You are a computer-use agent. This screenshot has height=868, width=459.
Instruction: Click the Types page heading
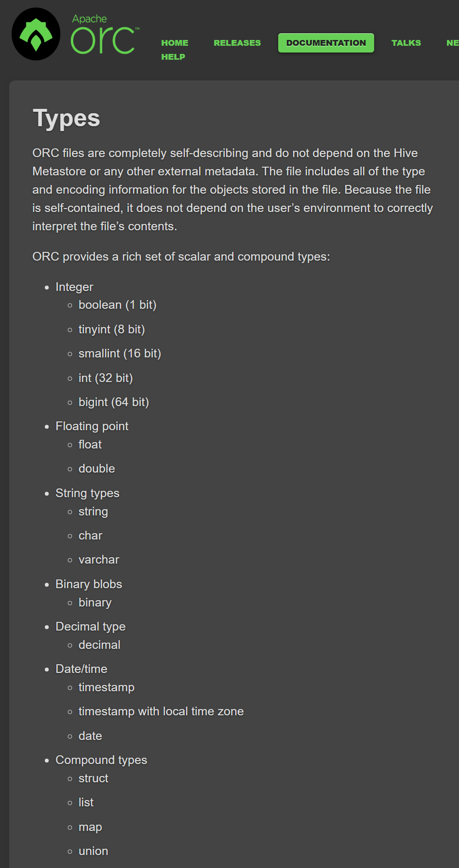coord(66,118)
